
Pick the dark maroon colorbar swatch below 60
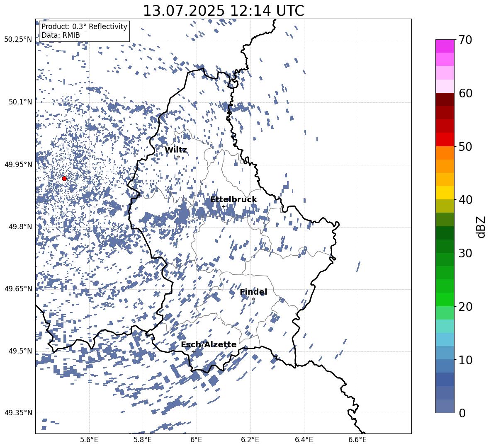(445, 99)
